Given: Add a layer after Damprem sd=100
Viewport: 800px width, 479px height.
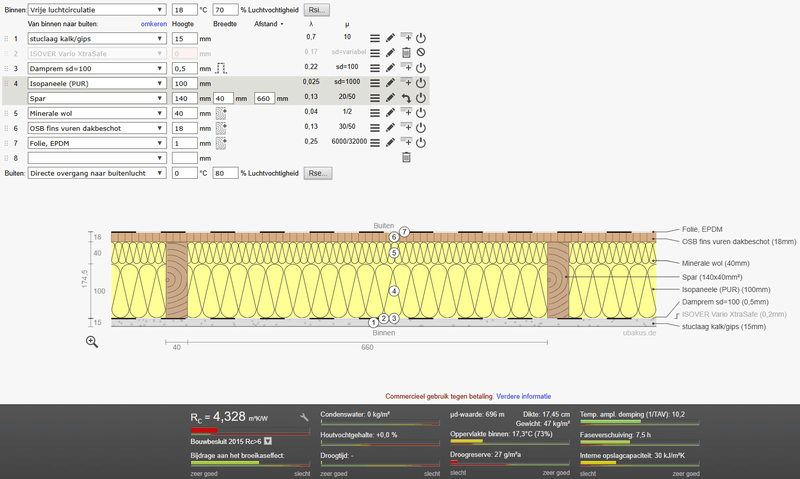Looking at the screenshot, I should click(x=406, y=67).
